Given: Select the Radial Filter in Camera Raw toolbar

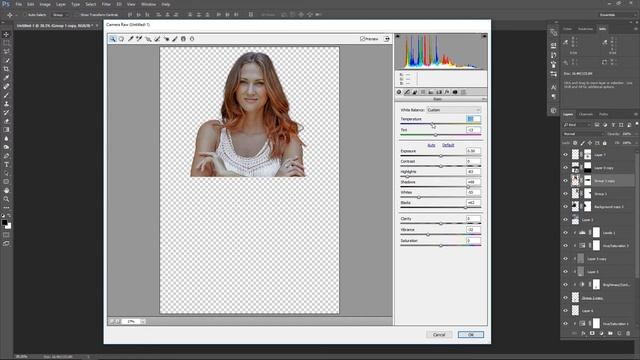Looking at the screenshot, I should click(192, 39).
